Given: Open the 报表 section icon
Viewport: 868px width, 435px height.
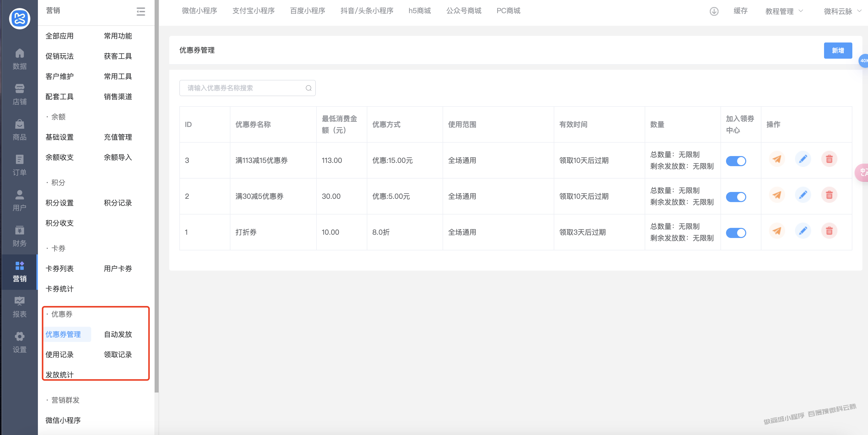Looking at the screenshot, I should point(19,301).
